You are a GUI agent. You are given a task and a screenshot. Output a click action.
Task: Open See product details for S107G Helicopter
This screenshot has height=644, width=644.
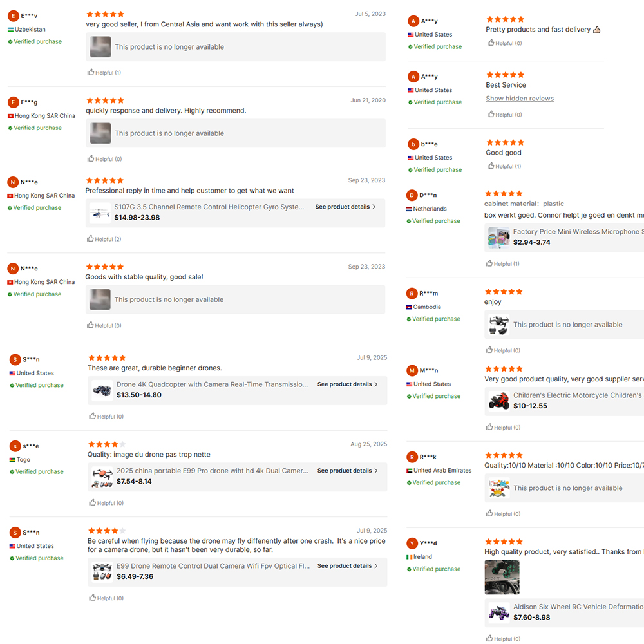(x=345, y=207)
